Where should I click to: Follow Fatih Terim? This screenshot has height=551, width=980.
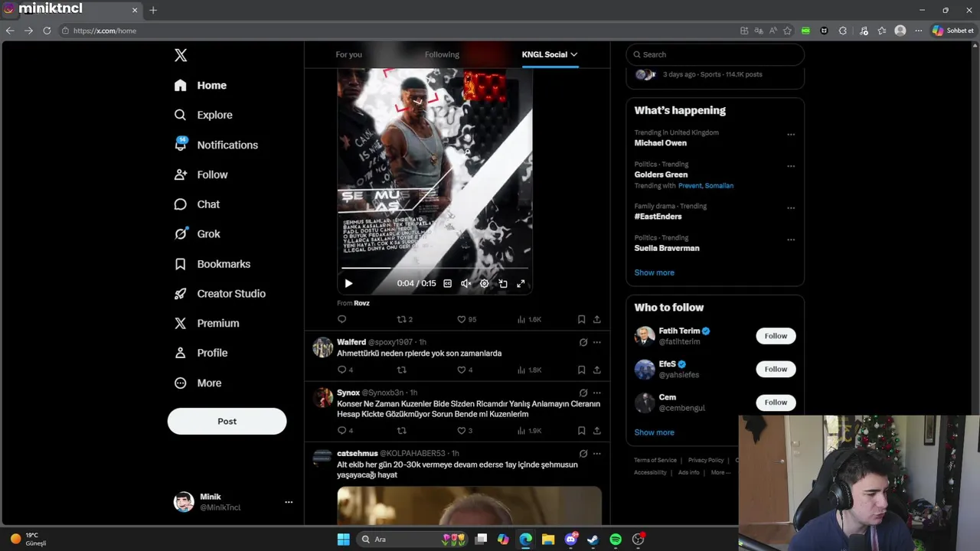776,336
